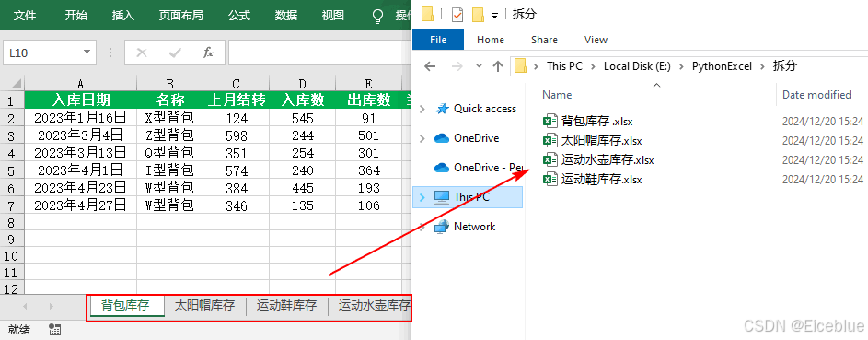Screen dimensions: 868x340
Task: Click the next sheet scroll arrow
Action: pyautogui.click(x=51, y=306)
